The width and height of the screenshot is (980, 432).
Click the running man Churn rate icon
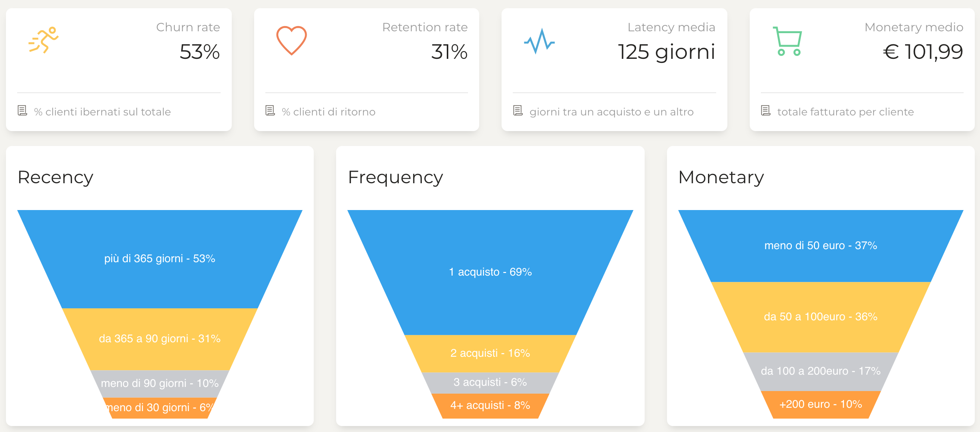click(x=43, y=40)
